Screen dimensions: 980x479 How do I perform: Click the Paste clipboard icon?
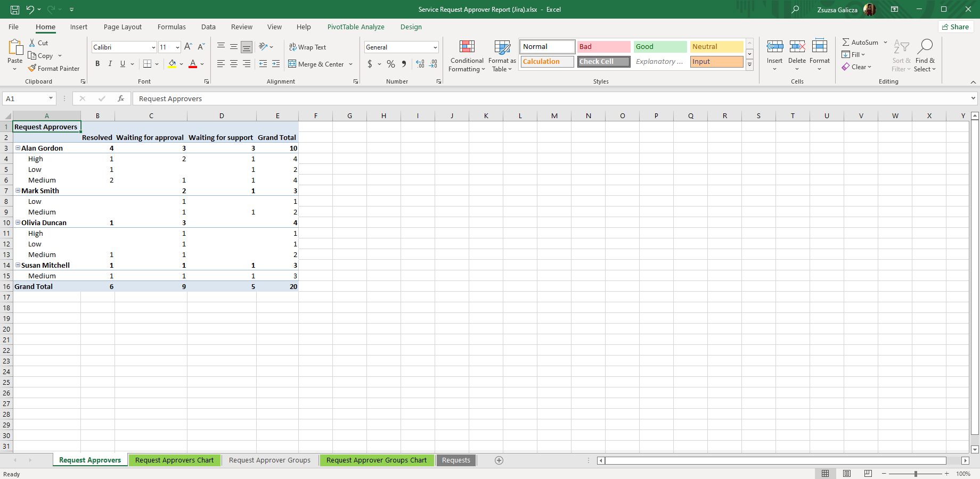pyautogui.click(x=15, y=47)
